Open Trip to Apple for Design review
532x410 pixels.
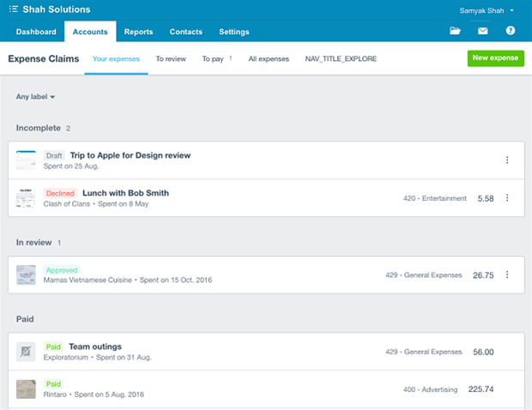[x=130, y=155]
